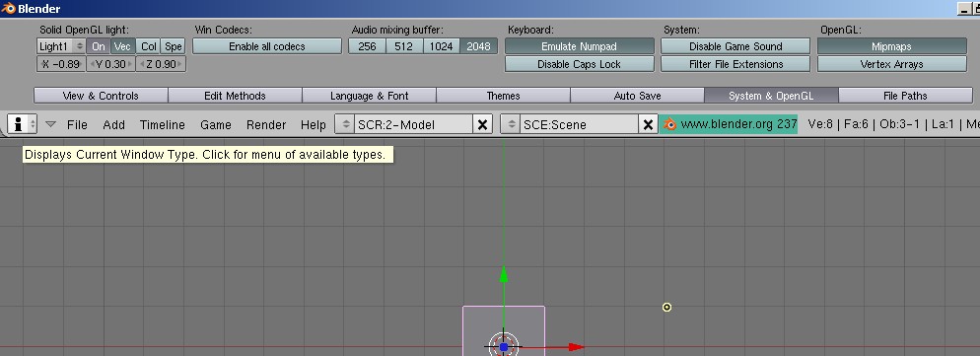
Task: Select 2048 audio mixing buffer
Action: [479, 46]
